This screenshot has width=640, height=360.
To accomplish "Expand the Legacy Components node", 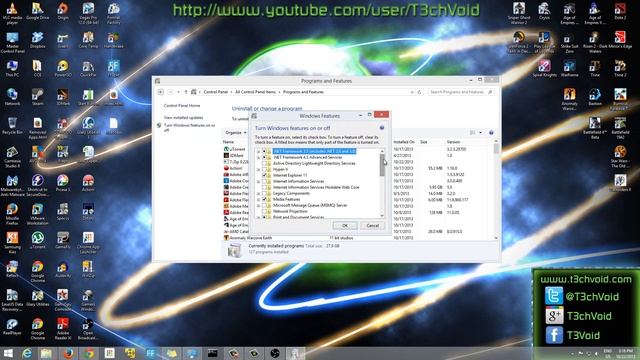I will 258,193.
